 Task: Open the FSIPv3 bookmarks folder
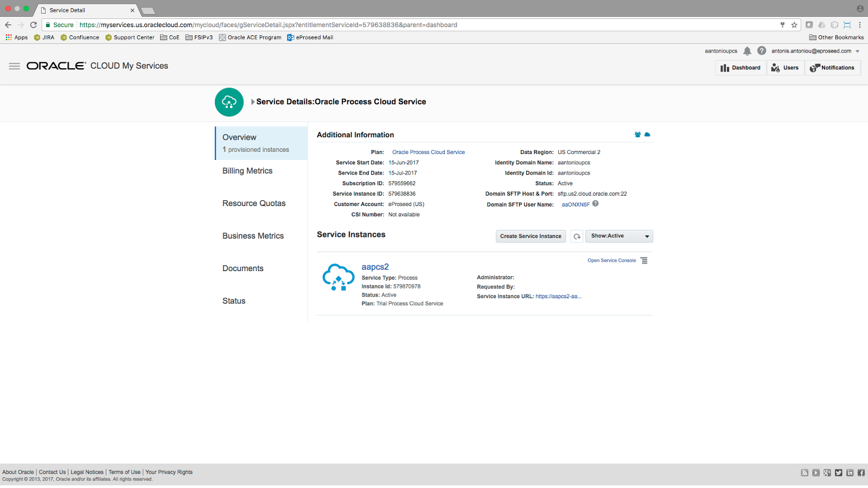coord(199,37)
